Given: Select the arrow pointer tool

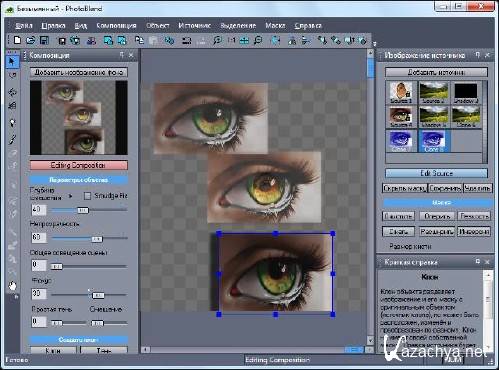Looking at the screenshot, I should [x=12, y=61].
